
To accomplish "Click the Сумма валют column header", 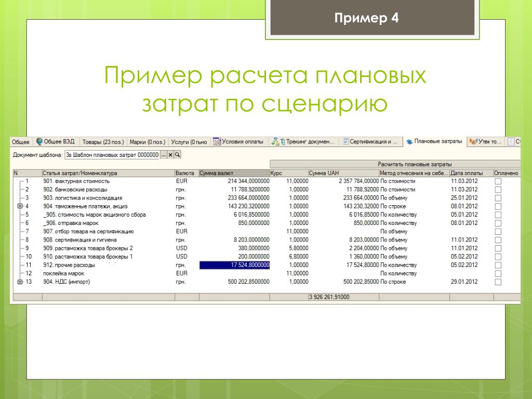I will 234,173.
